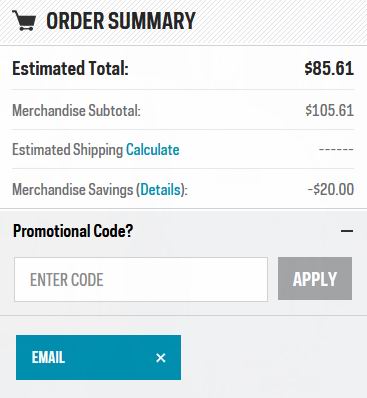367x398 pixels.
Task: Click the shopping cart icon
Action: pos(24,21)
